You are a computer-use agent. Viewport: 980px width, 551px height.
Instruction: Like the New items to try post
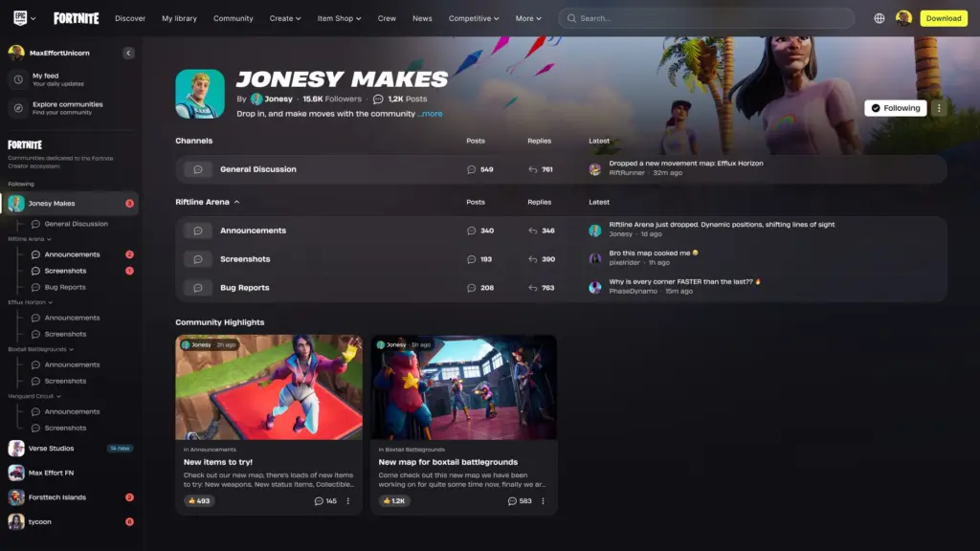(199, 500)
